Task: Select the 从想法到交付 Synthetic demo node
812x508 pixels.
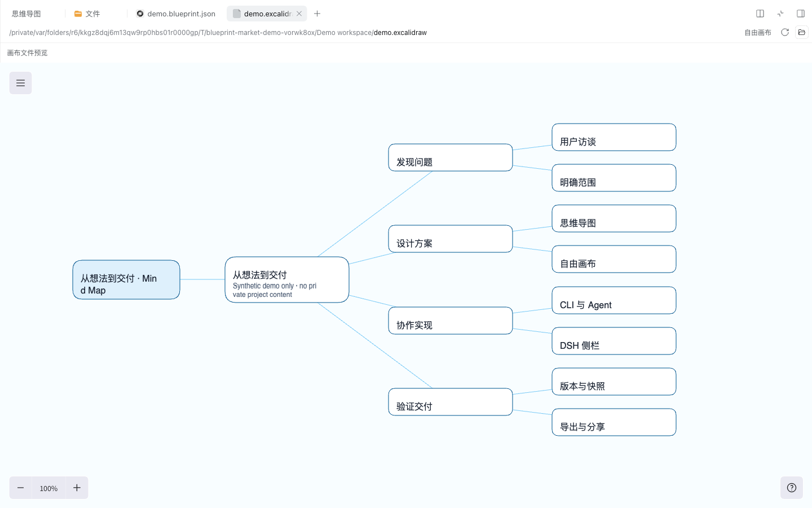Action: pos(287,280)
